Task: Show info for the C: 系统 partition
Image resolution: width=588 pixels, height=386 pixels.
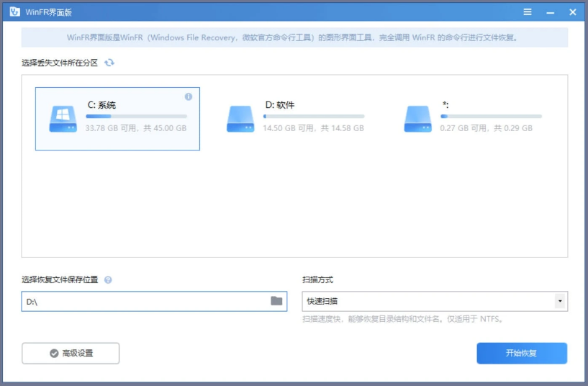Action: tap(189, 96)
